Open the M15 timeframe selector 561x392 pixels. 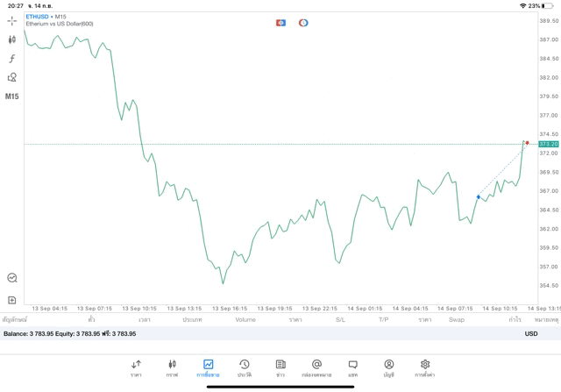point(12,96)
